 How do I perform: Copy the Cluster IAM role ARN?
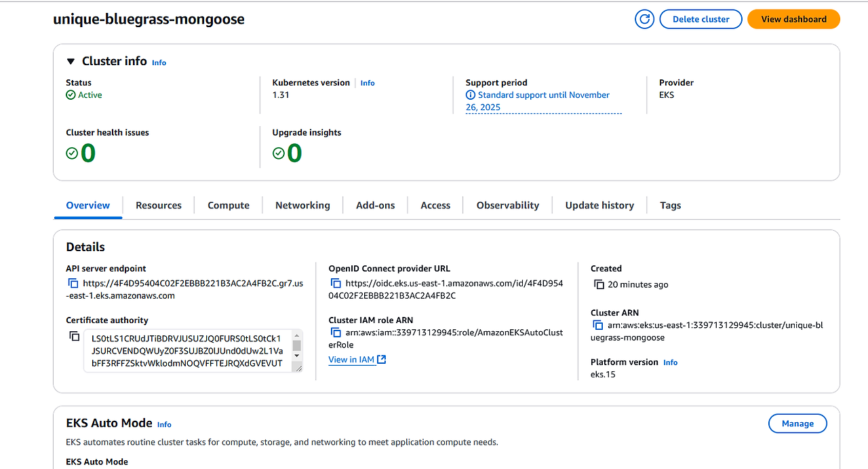click(x=335, y=332)
